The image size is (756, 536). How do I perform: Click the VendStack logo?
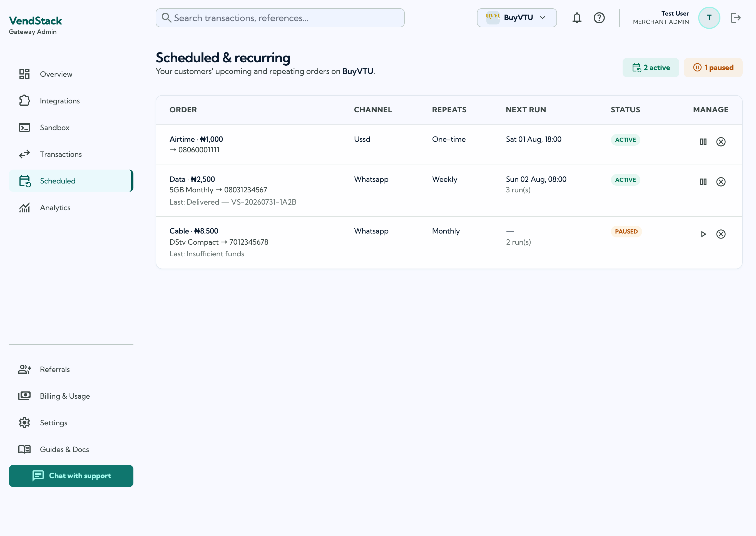pyautogui.click(x=35, y=21)
